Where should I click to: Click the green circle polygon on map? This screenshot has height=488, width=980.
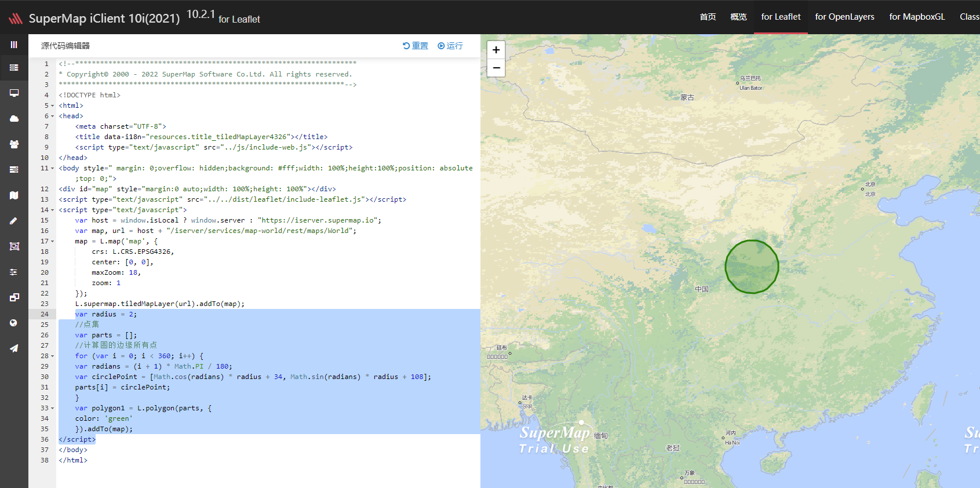point(752,267)
